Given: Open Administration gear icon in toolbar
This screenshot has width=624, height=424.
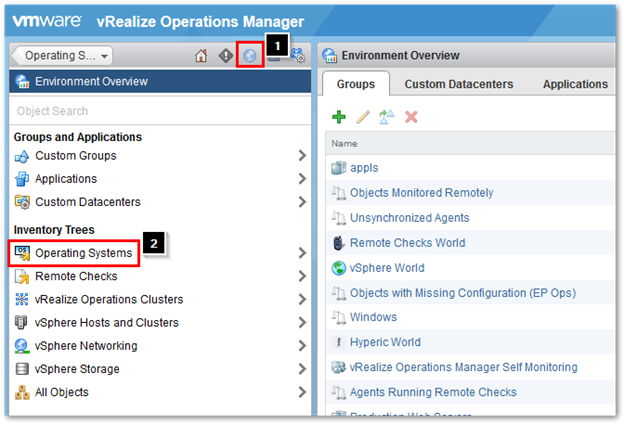Looking at the screenshot, I should point(297,56).
